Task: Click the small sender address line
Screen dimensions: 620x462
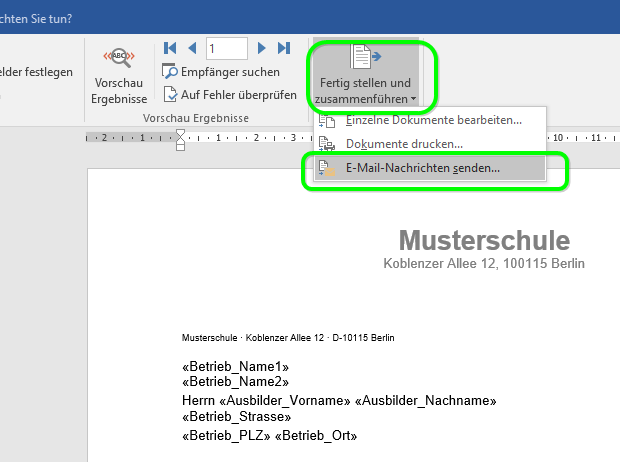Action: (288, 338)
